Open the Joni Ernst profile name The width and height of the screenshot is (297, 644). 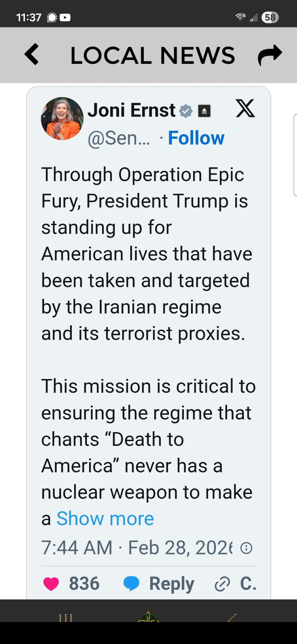point(132,110)
